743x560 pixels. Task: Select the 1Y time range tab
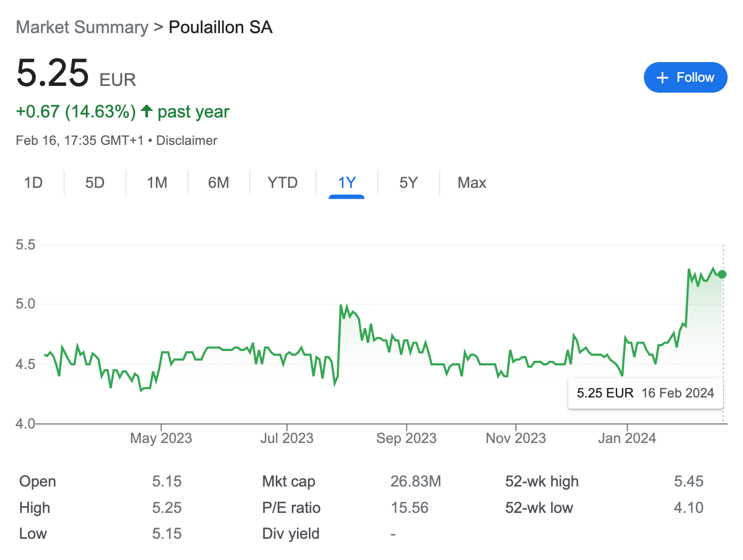(347, 183)
